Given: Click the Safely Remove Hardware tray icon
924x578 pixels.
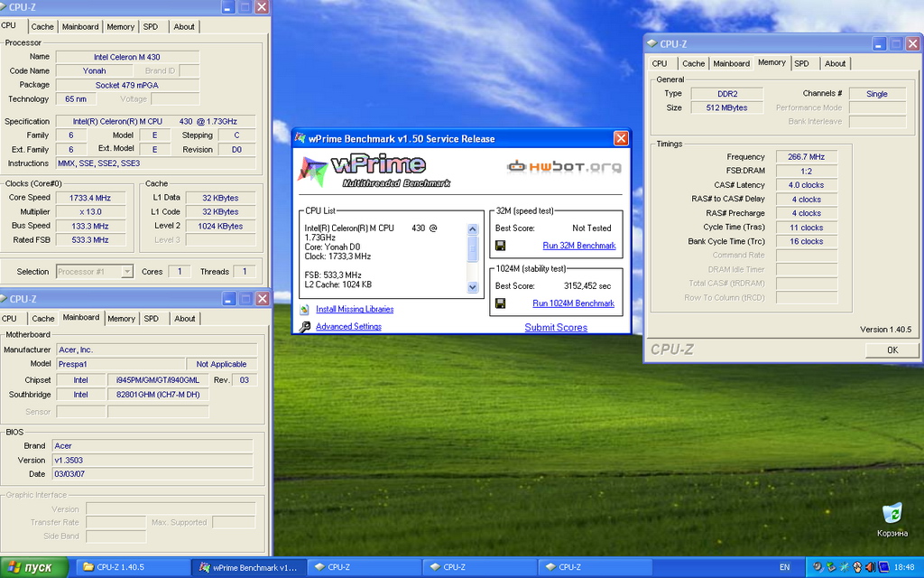Looking at the screenshot, I should [x=831, y=567].
